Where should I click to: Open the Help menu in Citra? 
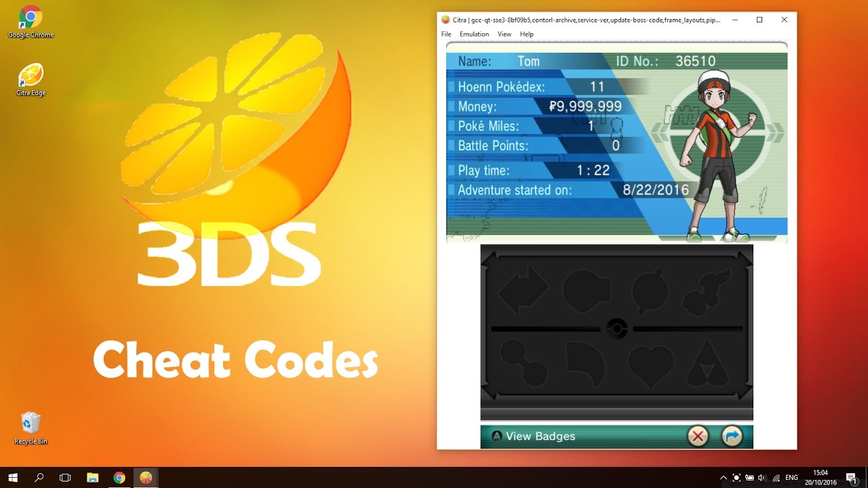point(527,34)
